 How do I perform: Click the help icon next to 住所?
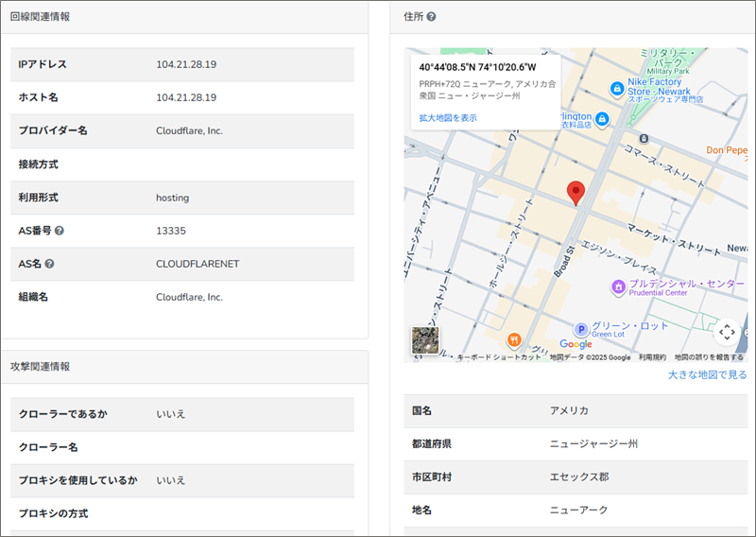click(x=431, y=17)
